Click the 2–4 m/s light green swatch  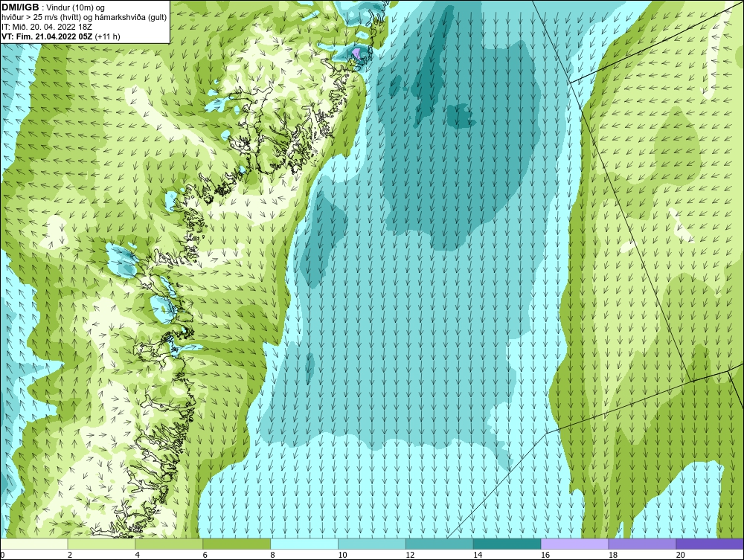[x=101, y=544]
